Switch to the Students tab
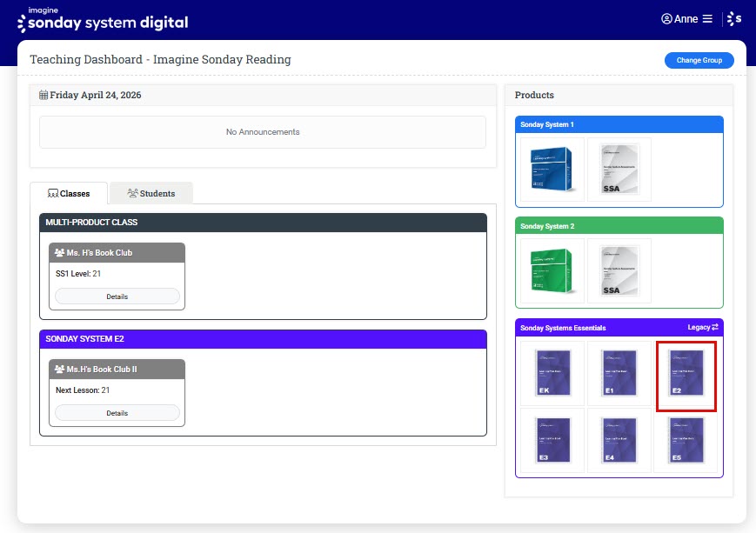 [151, 193]
